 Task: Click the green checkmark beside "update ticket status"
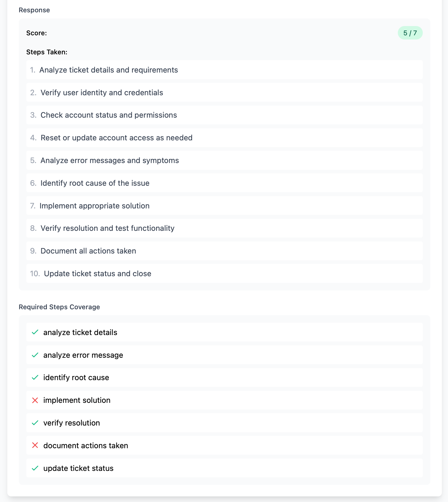tap(35, 468)
